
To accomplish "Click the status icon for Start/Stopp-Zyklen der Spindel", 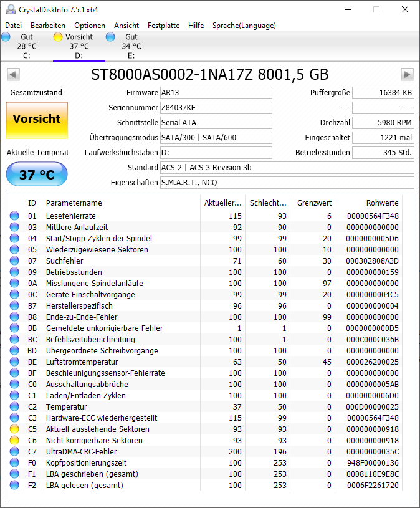I will click(x=14, y=239).
